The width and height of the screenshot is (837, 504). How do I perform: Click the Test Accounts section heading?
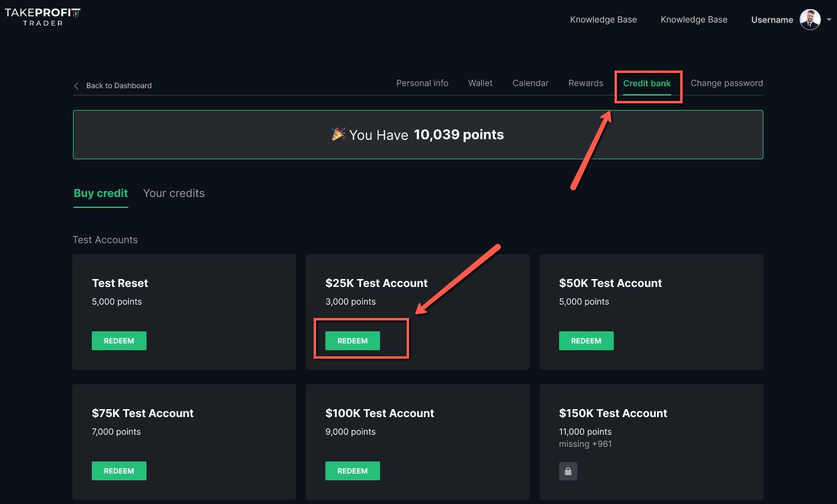point(105,240)
